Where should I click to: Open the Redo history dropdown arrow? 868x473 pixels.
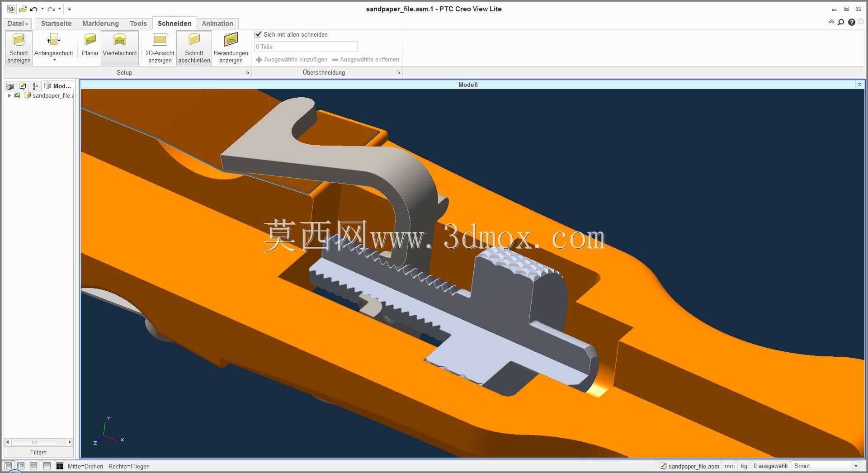tap(60, 9)
